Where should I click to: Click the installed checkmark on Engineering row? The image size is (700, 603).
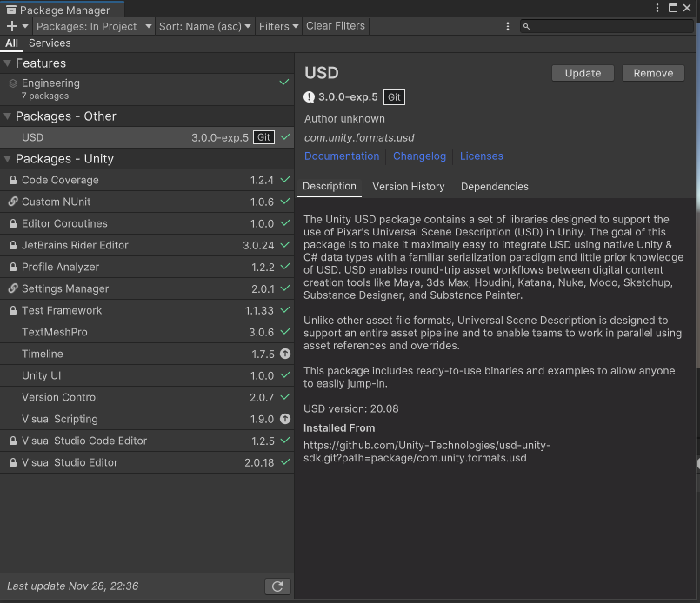tap(284, 83)
